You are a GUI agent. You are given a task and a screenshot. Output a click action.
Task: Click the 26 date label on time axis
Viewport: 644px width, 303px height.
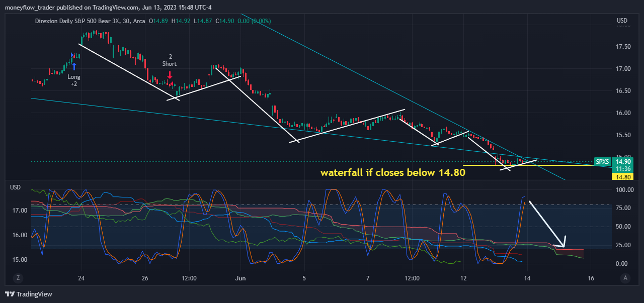coord(145,278)
